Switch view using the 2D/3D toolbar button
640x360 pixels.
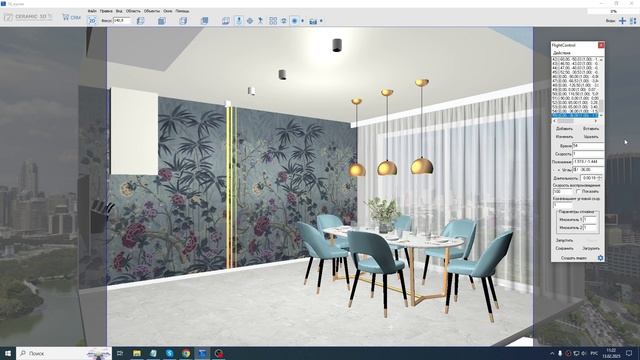92,20
